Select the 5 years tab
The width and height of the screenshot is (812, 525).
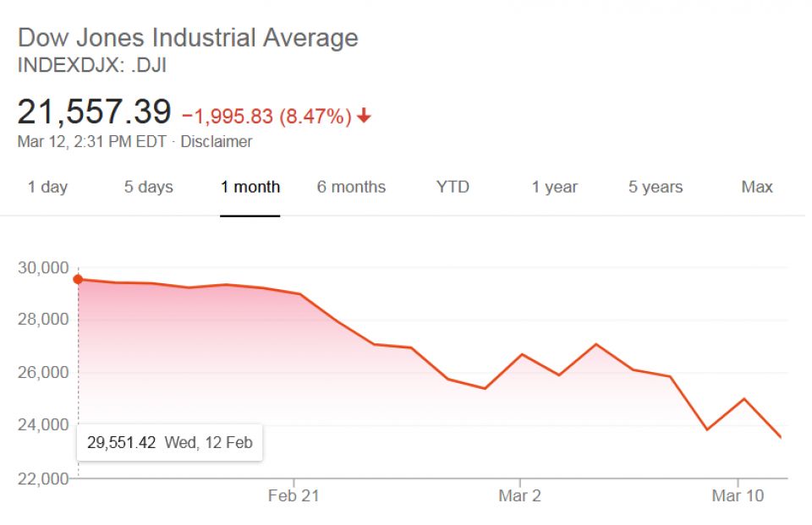point(656,188)
